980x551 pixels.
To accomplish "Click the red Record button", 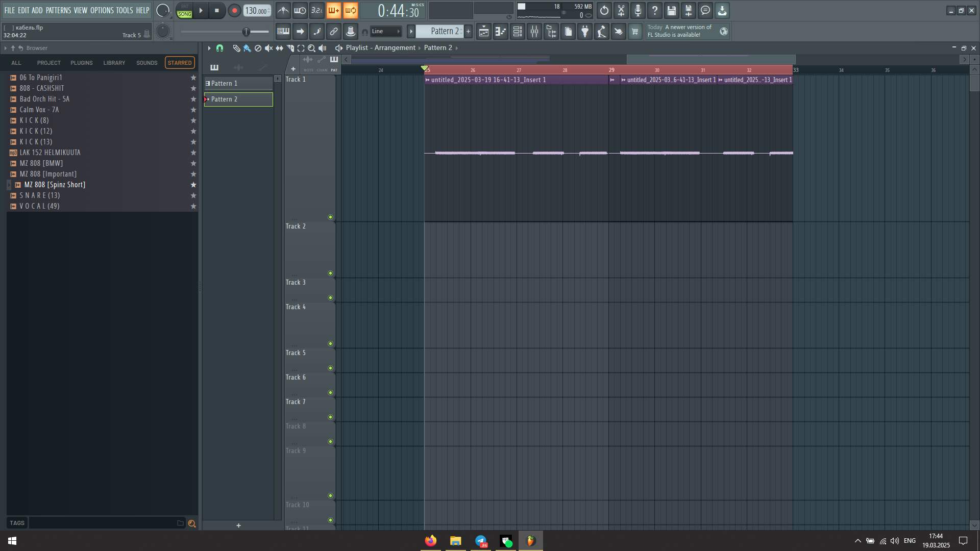I will (x=234, y=10).
